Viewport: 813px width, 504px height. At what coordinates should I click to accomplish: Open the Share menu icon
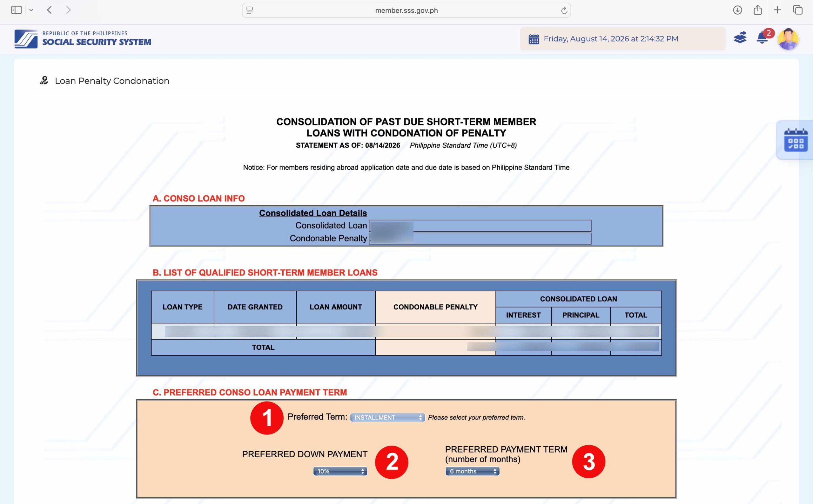(x=758, y=10)
